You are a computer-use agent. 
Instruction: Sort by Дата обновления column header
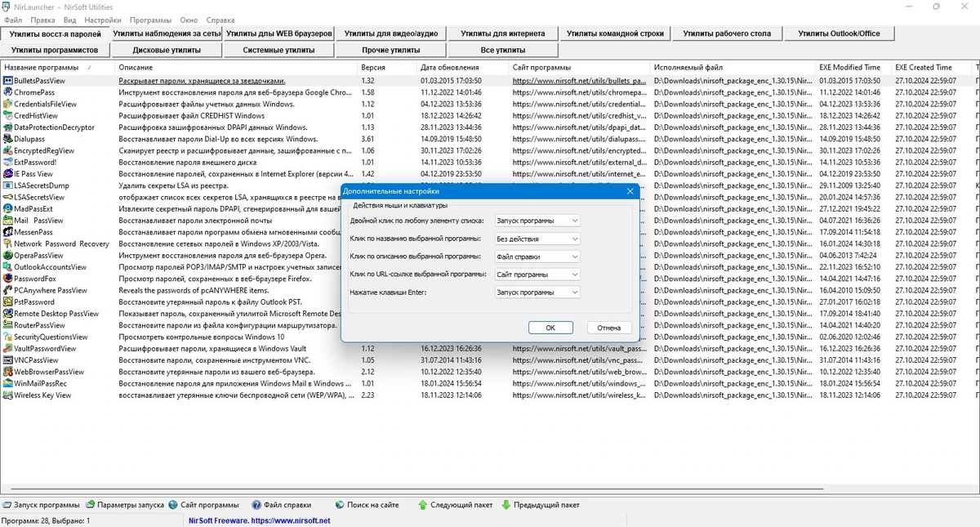click(x=463, y=67)
